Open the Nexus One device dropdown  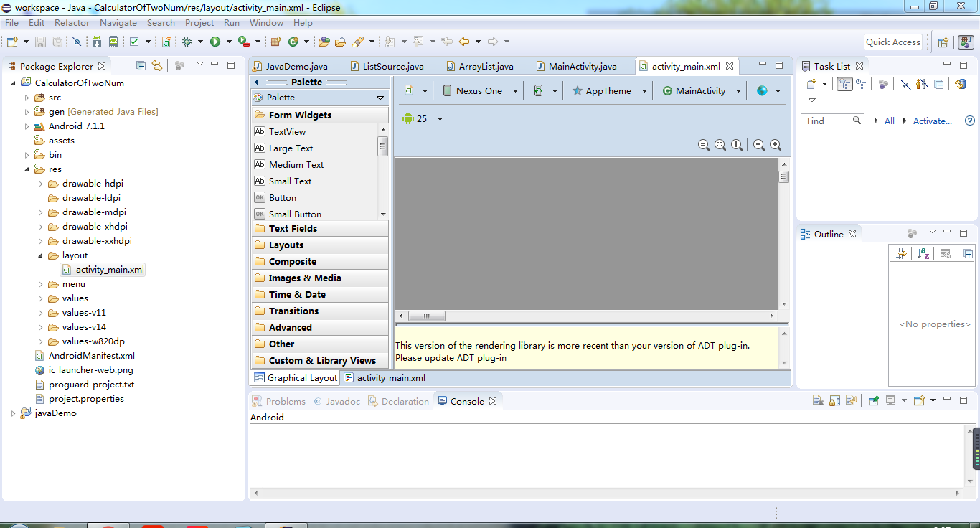click(515, 91)
